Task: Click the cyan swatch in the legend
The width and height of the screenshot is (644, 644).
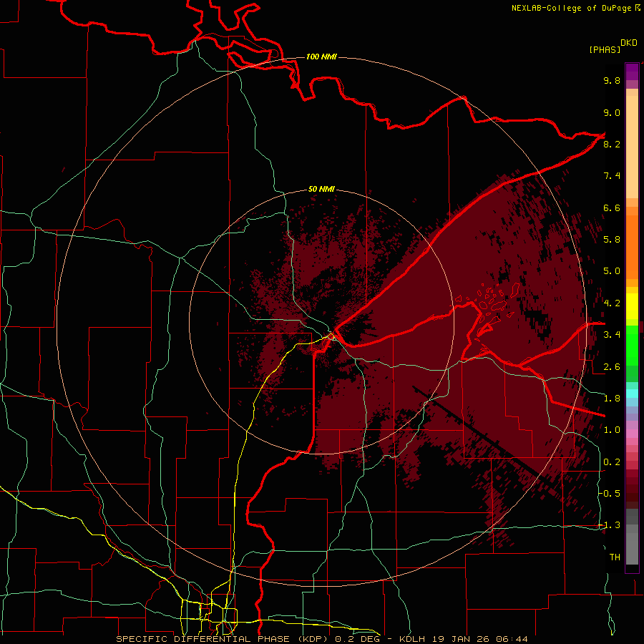Action: pyautogui.click(x=632, y=393)
